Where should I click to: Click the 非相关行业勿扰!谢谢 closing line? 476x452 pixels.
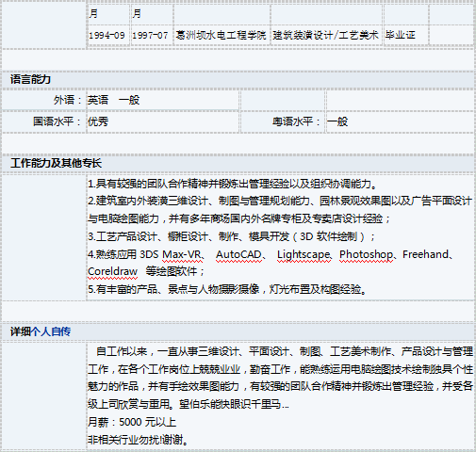point(138,440)
